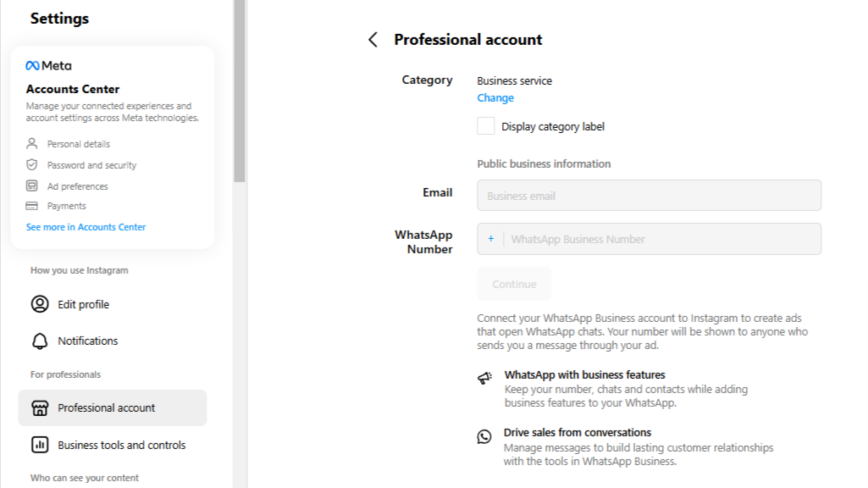Open Password and security
The image size is (868, 488).
(91, 165)
